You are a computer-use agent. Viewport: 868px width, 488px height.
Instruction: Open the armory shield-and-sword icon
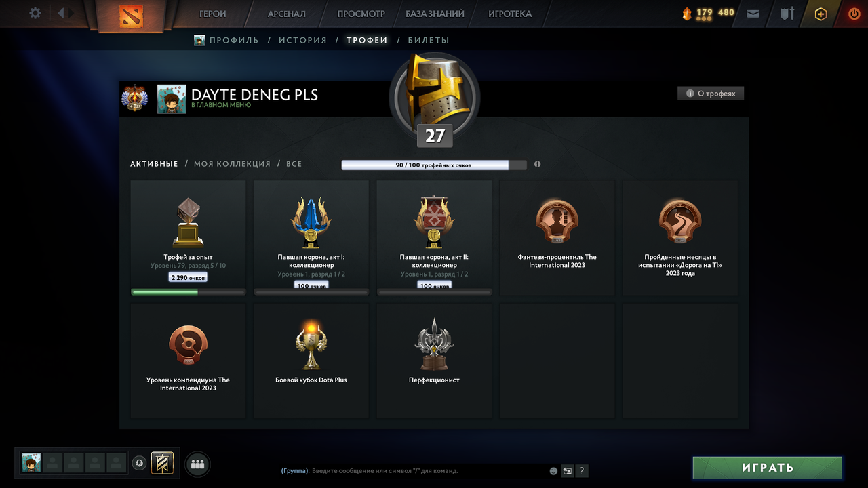tap(787, 14)
